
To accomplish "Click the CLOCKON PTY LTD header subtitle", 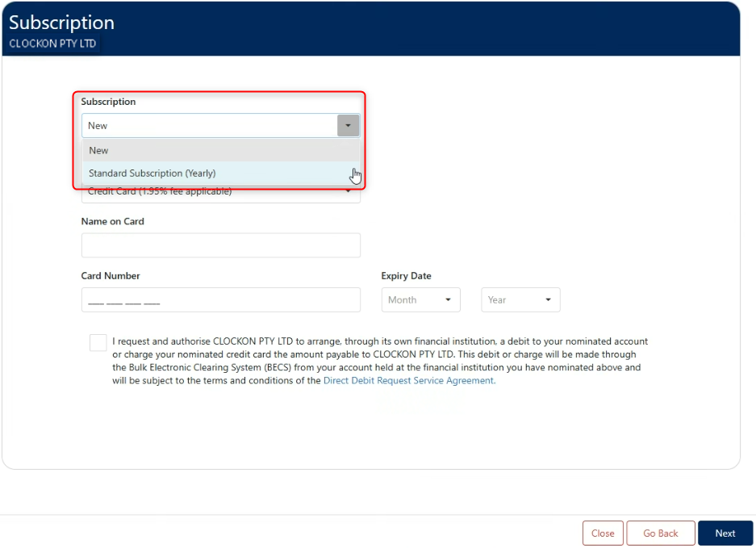I will click(x=52, y=44).
